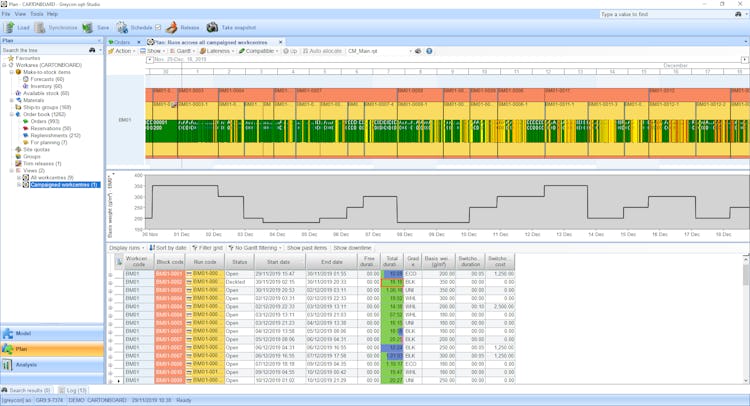Switch to the Log tab at bottom
This screenshot has height=406, width=750.
click(x=72, y=390)
